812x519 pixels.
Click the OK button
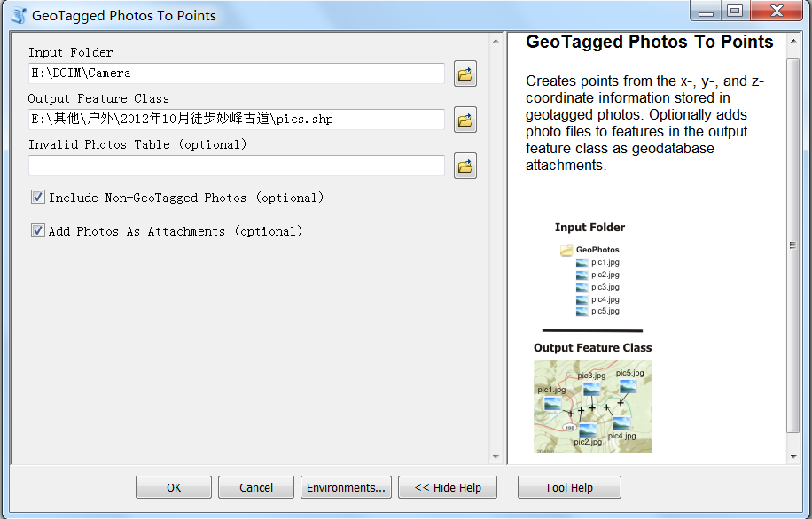173,486
